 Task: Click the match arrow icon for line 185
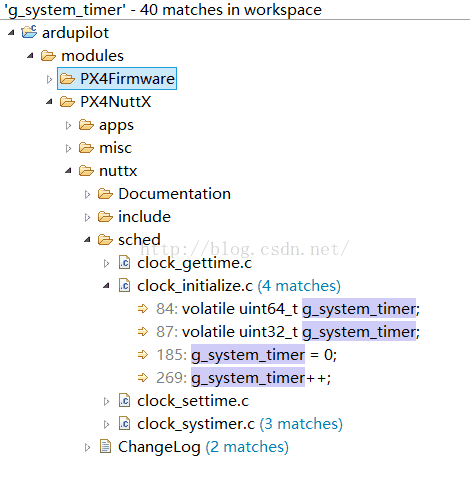pos(143,355)
